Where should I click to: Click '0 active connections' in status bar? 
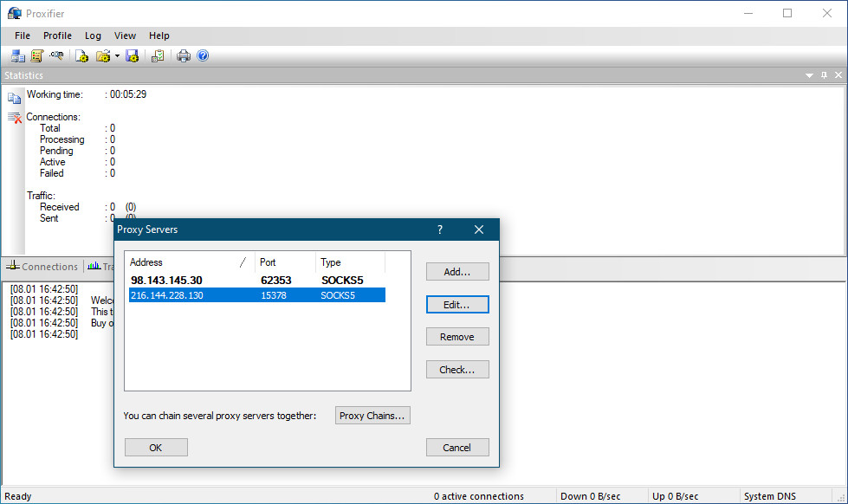[479, 496]
